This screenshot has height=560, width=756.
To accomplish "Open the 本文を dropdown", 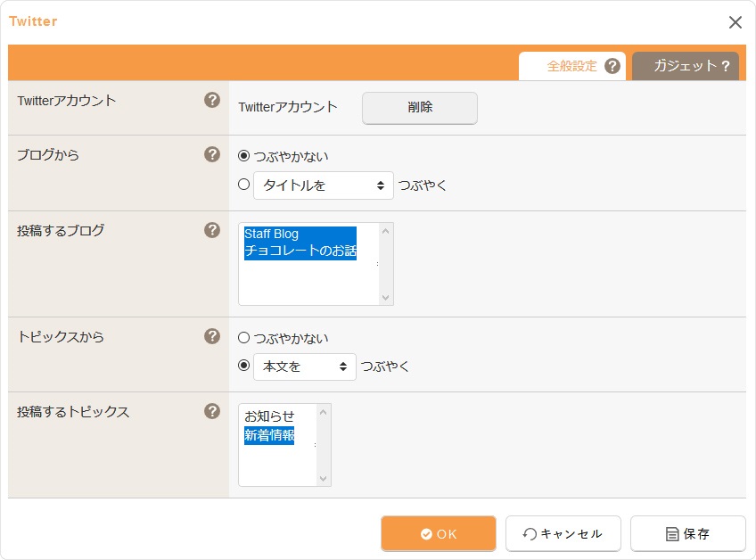I will click(x=305, y=366).
